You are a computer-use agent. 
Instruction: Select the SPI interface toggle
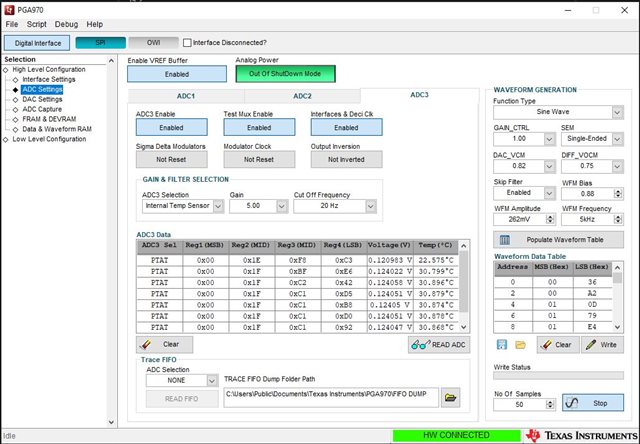(x=100, y=42)
